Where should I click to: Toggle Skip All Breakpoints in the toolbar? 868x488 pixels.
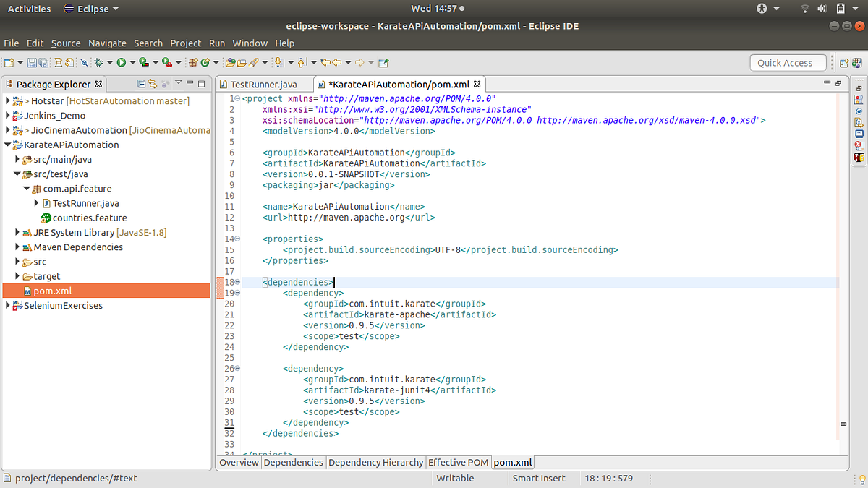point(83,62)
